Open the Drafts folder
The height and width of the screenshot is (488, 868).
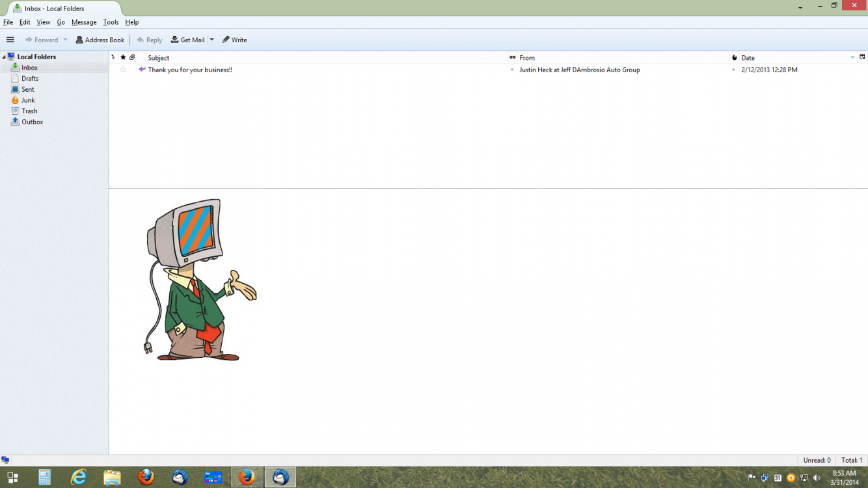29,79
